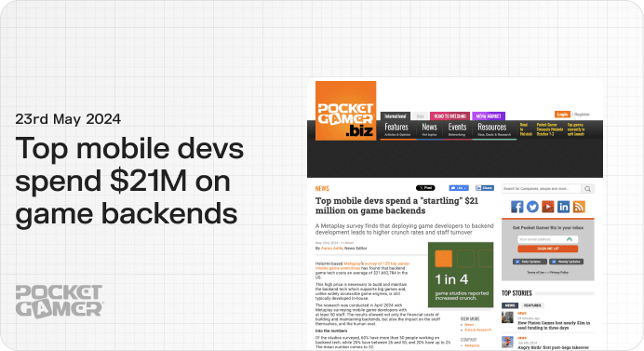This screenshot has width=644, height=351.
Task: Open the YouTube social icon
Action: coord(548,207)
